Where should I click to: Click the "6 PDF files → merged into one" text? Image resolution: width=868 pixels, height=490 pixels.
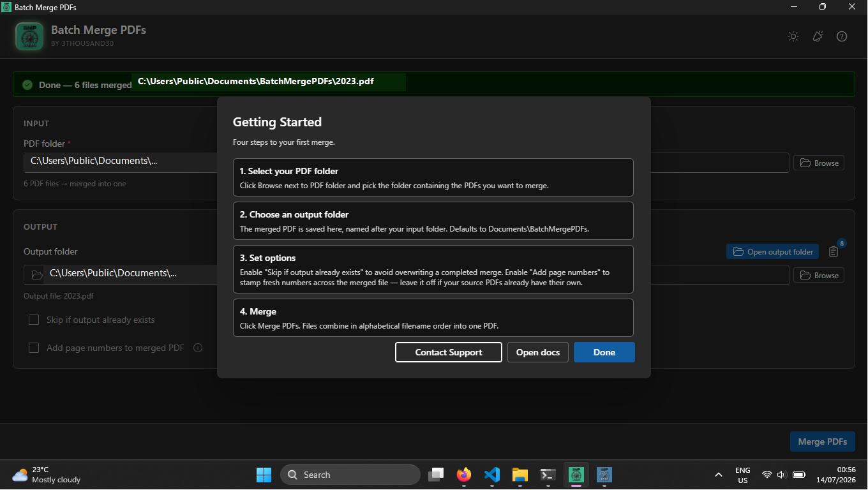pyautogui.click(x=75, y=184)
